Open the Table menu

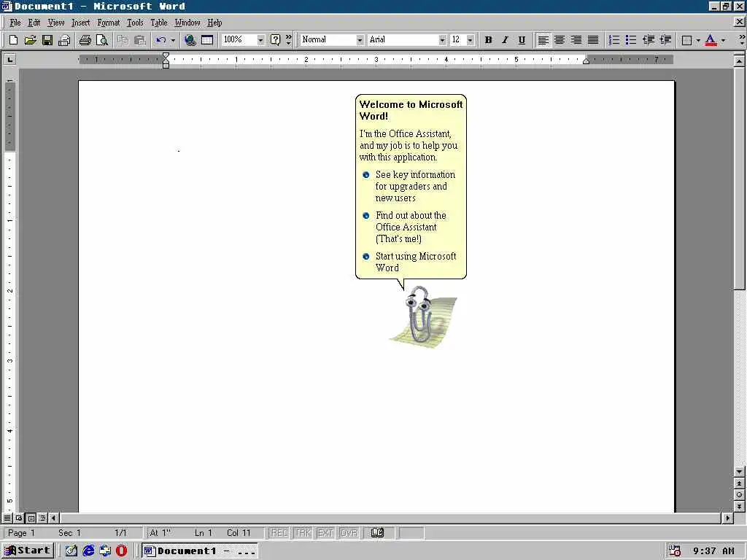(159, 23)
